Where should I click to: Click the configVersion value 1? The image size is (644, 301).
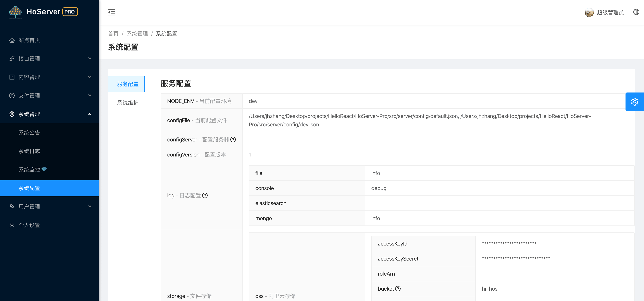click(250, 155)
